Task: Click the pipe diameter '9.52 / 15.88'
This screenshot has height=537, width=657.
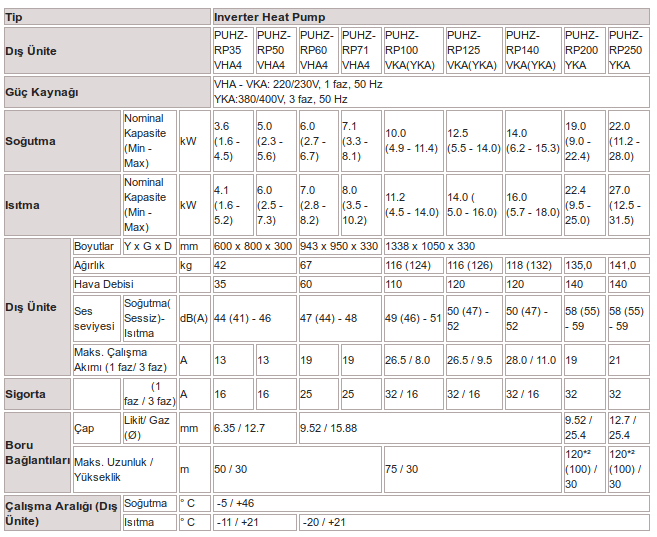Action: (x=430, y=428)
